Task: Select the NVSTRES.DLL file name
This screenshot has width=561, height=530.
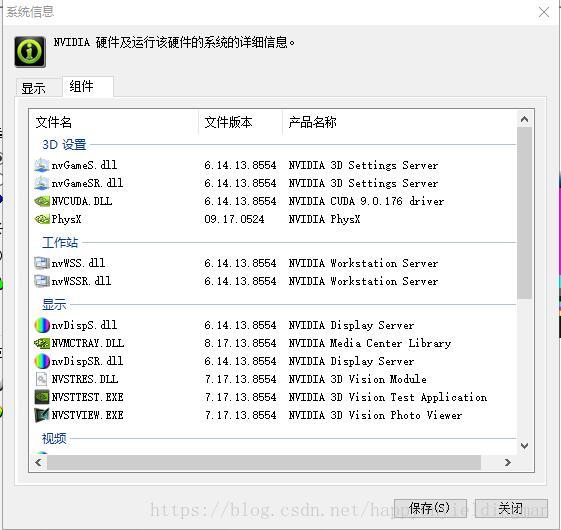Action: pyautogui.click(x=84, y=379)
